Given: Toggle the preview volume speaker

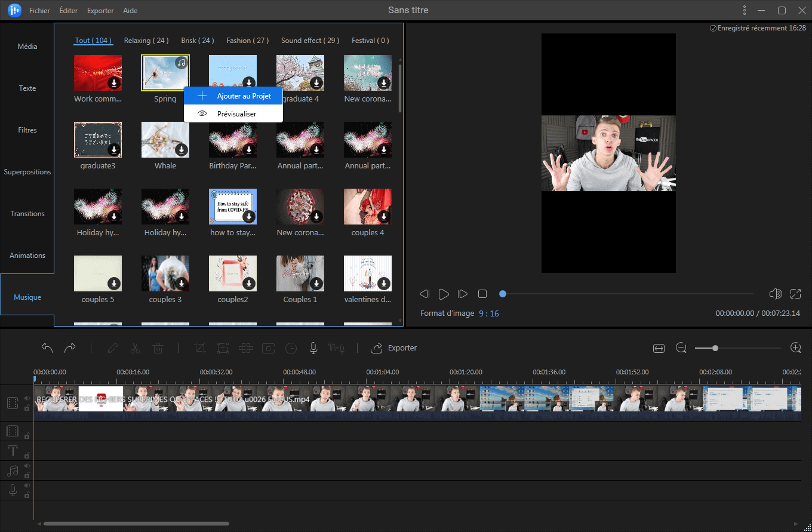Looking at the screenshot, I should (776, 294).
